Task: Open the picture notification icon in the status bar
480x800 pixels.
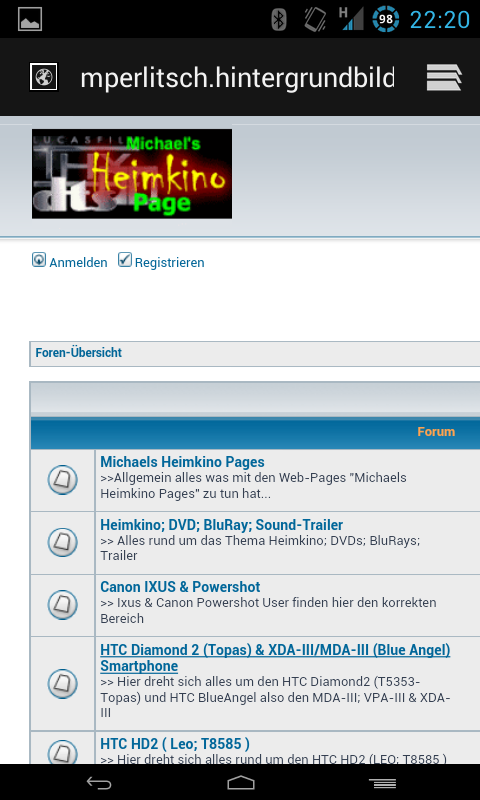Action: [30, 19]
